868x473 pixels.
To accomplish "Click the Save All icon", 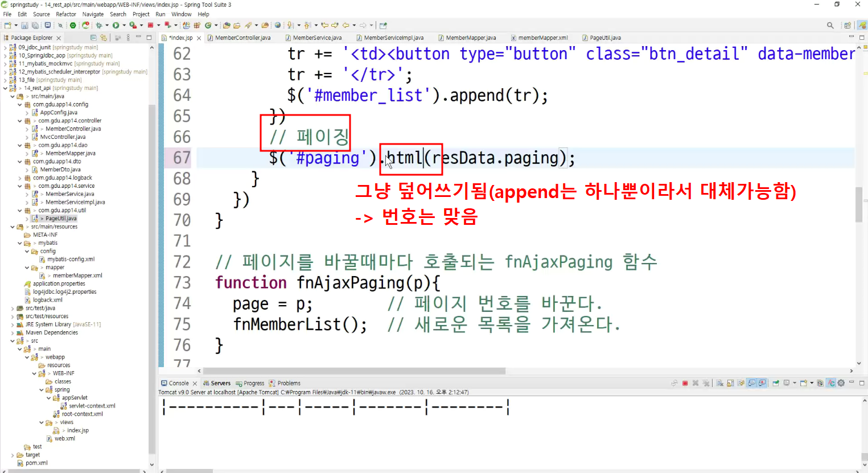I will click(35, 25).
